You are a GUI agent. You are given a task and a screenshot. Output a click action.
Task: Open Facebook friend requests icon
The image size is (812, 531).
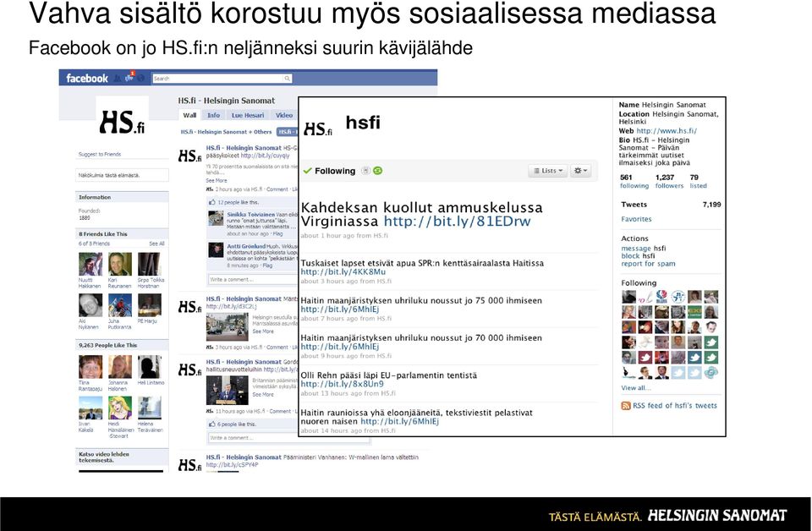[118, 78]
